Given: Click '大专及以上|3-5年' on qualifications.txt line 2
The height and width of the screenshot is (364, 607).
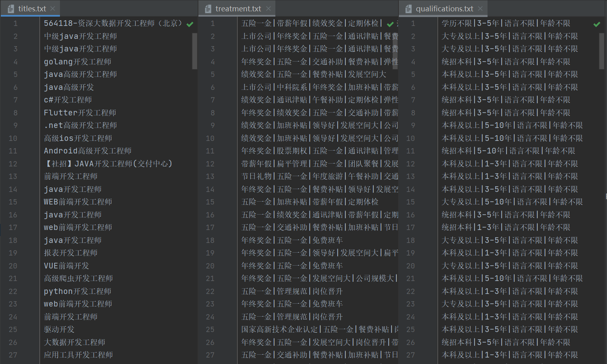Looking at the screenshot, I should pyautogui.click(x=510, y=36).
